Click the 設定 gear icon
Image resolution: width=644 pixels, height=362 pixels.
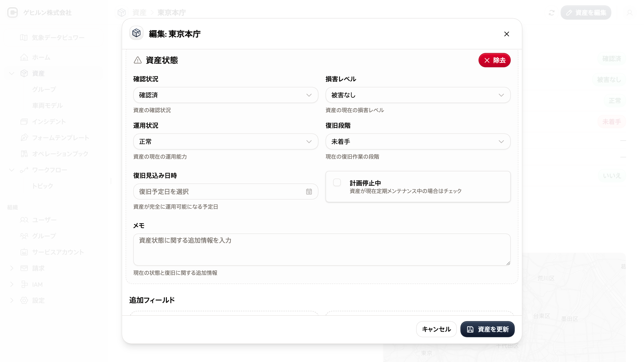coord(24,300)
